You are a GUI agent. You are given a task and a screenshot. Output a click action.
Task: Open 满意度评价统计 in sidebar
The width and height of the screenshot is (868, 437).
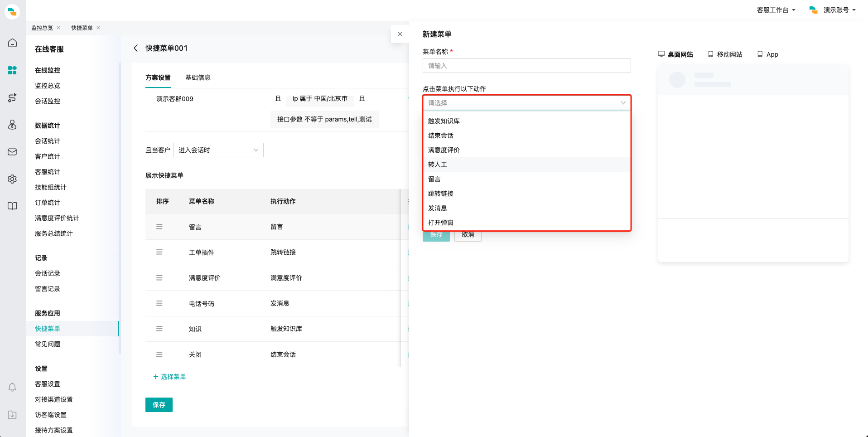coord(57,218)
